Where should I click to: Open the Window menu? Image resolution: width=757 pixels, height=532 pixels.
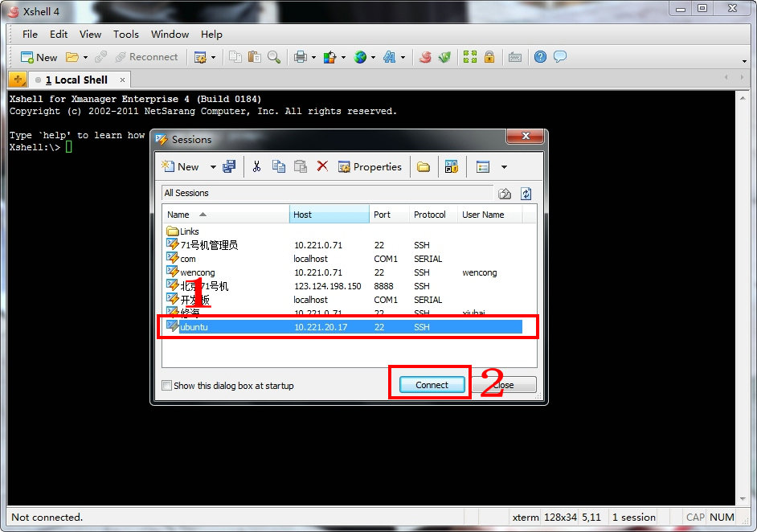[170, 35]
